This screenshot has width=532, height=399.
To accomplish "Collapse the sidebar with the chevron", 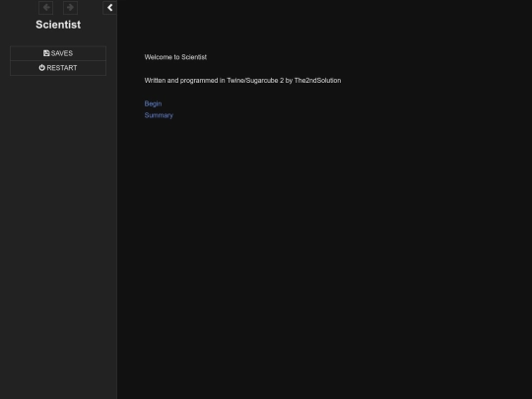I will pyautogui.click(x=109, y=8).
